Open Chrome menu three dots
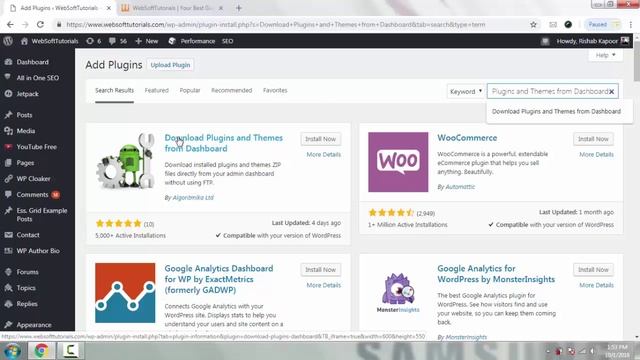640x360 pixels. (x=631, y=24)
